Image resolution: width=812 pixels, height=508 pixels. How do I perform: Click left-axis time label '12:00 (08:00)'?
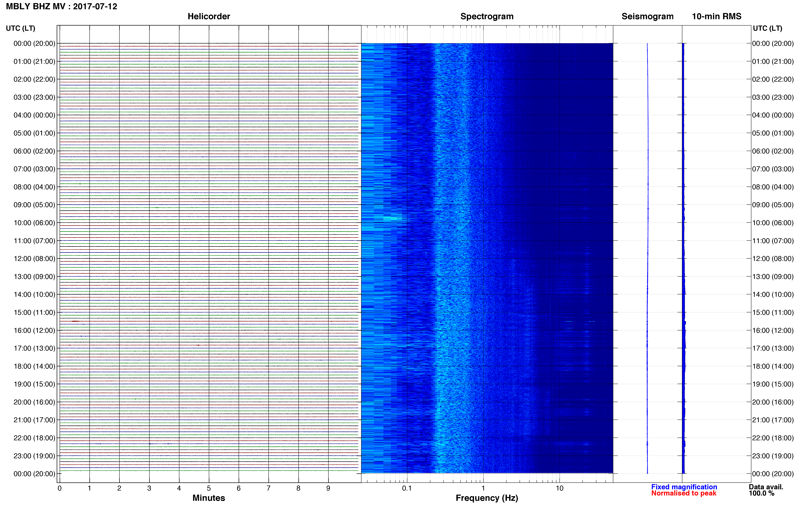[34, 259]
